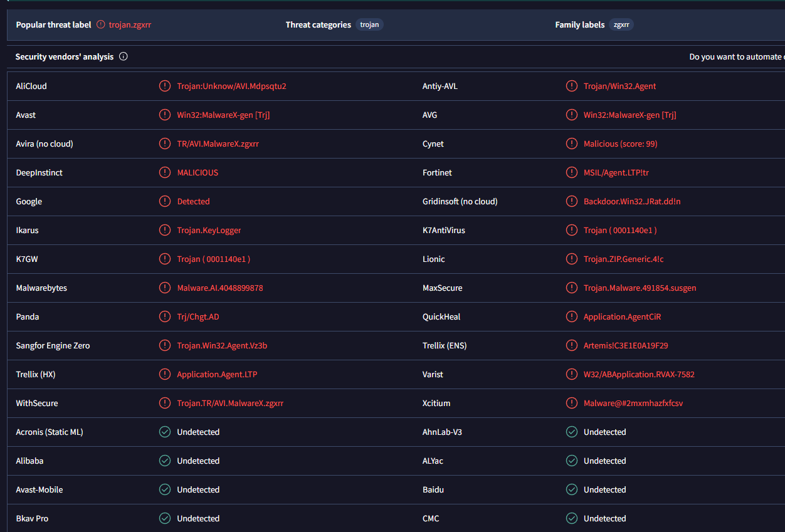
Task: Click the trojan.zgxrr popular threat label
Action: click(x=130, y=25)
